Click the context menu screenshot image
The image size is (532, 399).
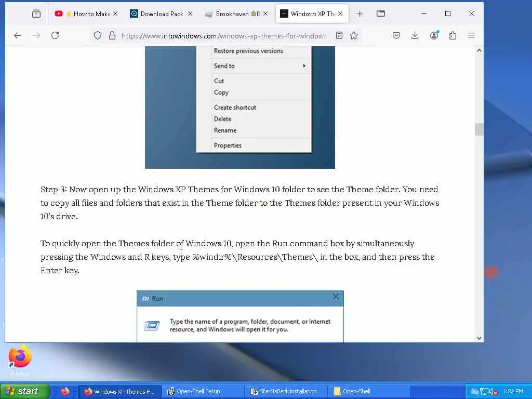coord(240,107)
